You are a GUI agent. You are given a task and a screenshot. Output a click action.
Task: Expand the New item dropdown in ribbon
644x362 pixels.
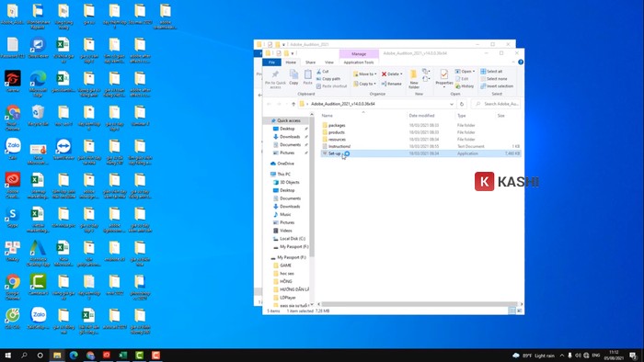[425, 72]
